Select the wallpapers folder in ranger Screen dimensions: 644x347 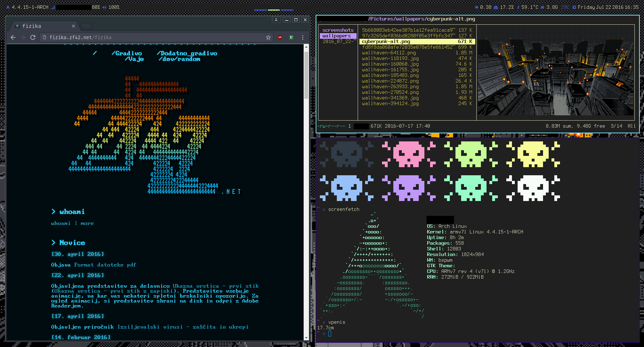338,36
